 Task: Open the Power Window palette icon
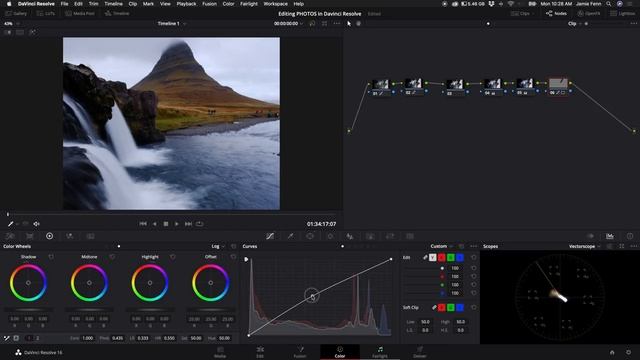tap(310, 236)
